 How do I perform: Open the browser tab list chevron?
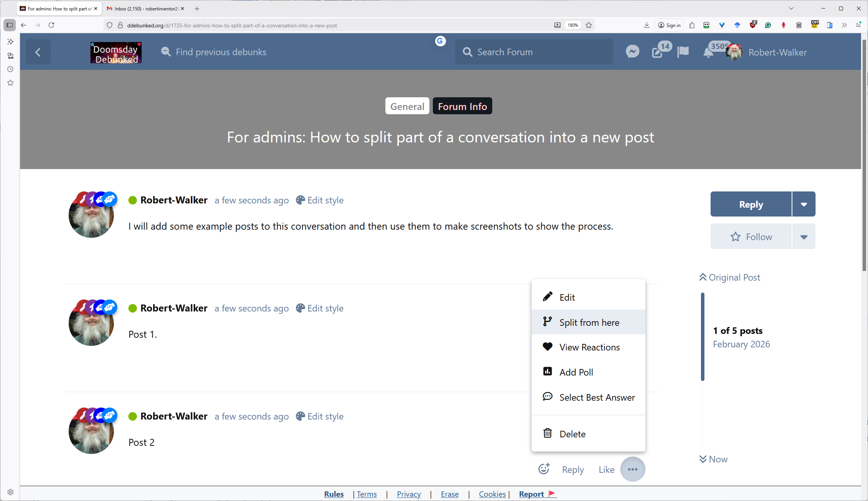(791, 8)
